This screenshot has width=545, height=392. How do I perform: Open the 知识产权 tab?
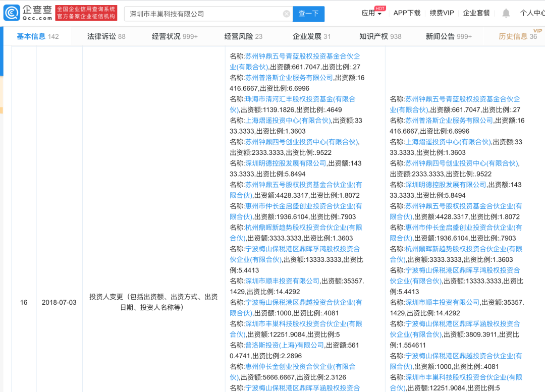[x=380, y=36]
